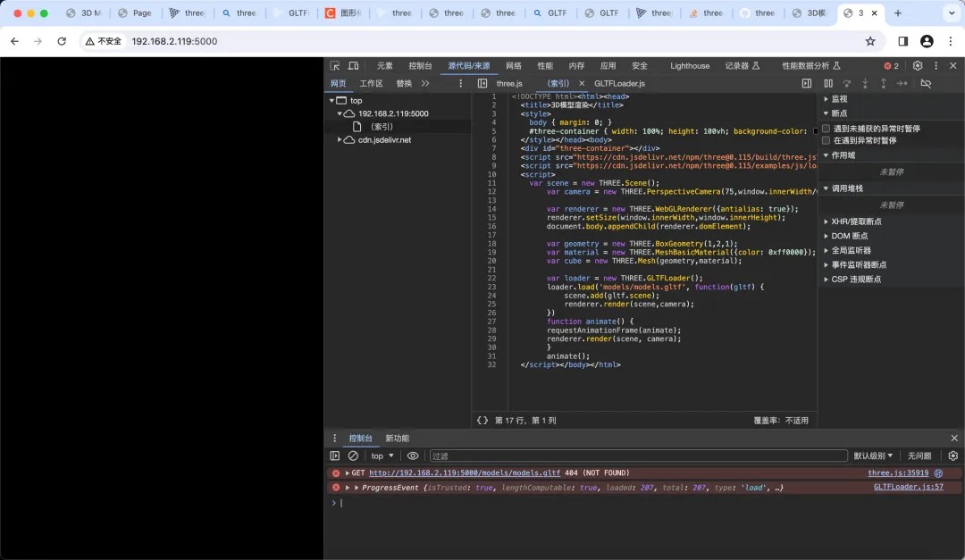Open console drawer more menu
Image resolution: width=965 pixels, height=560 pixels.
tap(335, 439)
